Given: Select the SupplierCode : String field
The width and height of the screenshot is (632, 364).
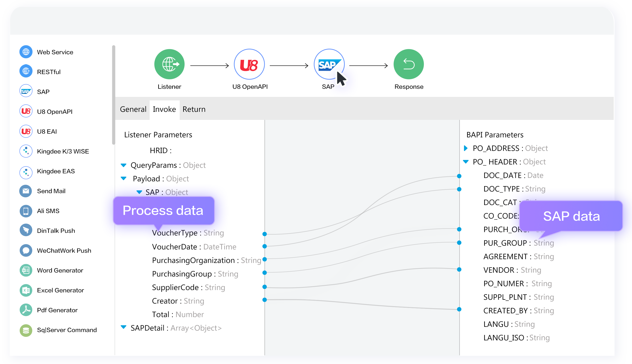Looking at the screenshot, I should click(188, 287).
